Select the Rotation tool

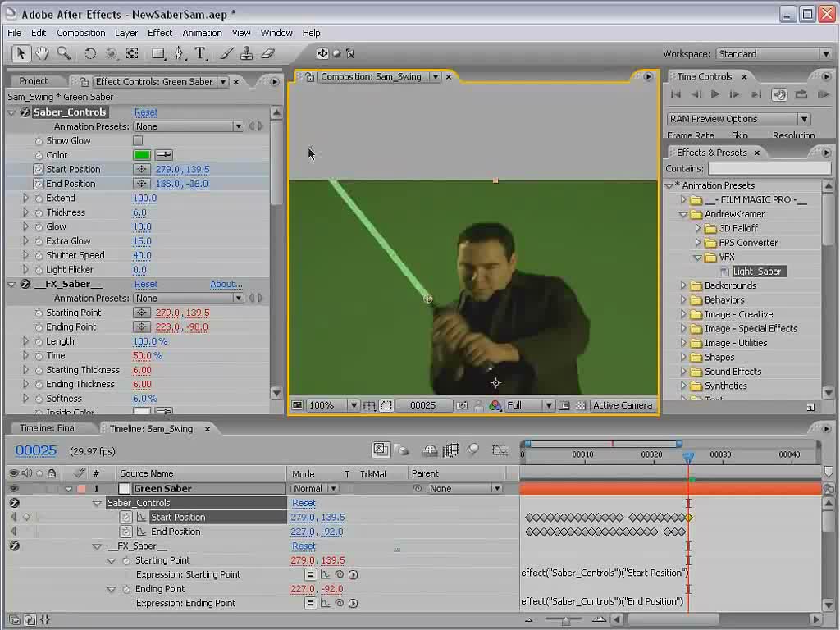point(90,53)
